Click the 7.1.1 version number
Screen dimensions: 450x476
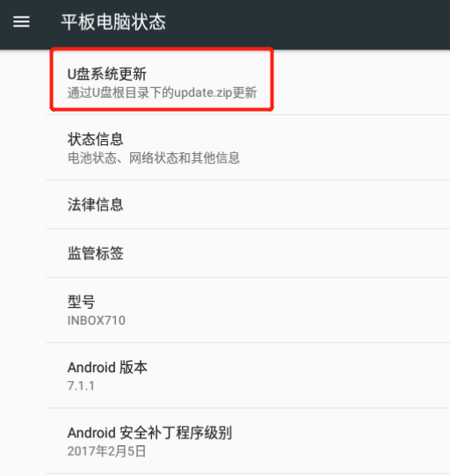[x=81, y=386]
